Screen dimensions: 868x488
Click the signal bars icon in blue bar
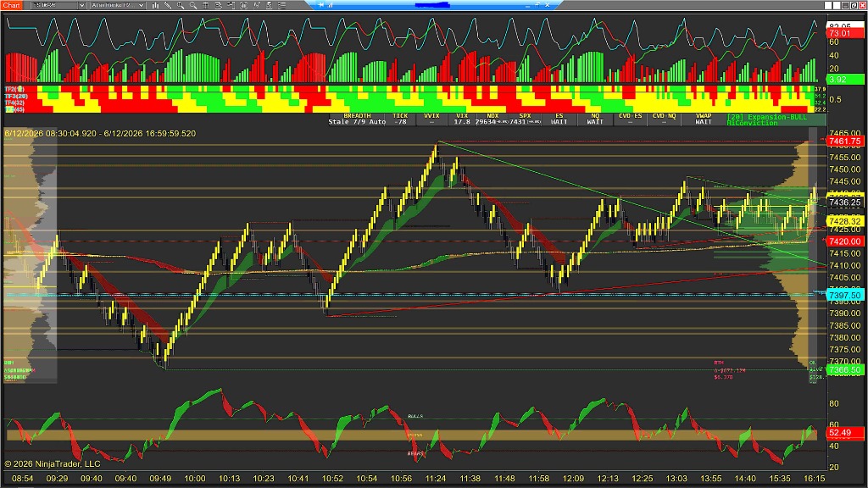coord(330,5)
